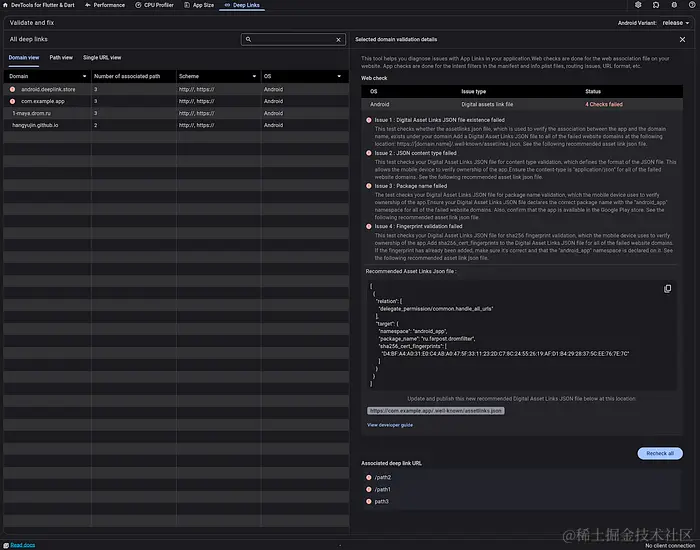
Task: Switch to the App Size tab
Action: [199, 5]
